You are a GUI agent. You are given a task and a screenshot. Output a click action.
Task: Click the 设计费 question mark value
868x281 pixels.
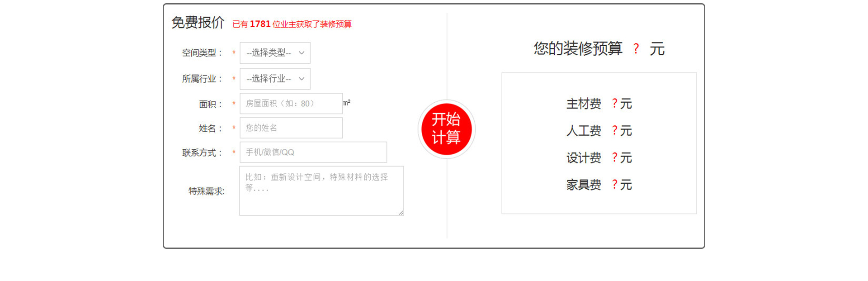coord(614,157)
